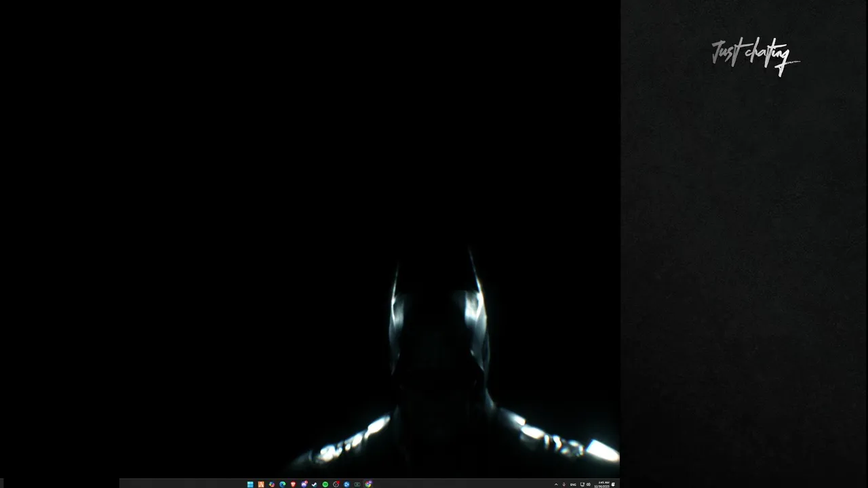Open the notification center icon
Screen dimensions: 868x488
tap(614, 485)
